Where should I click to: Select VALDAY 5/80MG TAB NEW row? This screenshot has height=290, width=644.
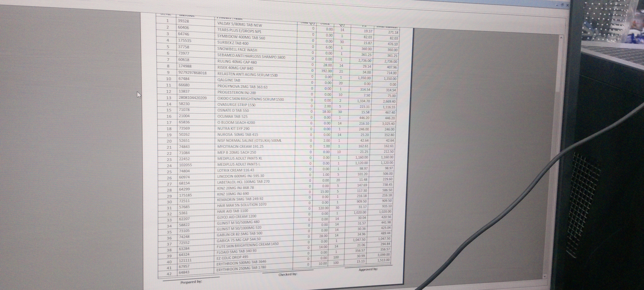[x=239, y=25]
